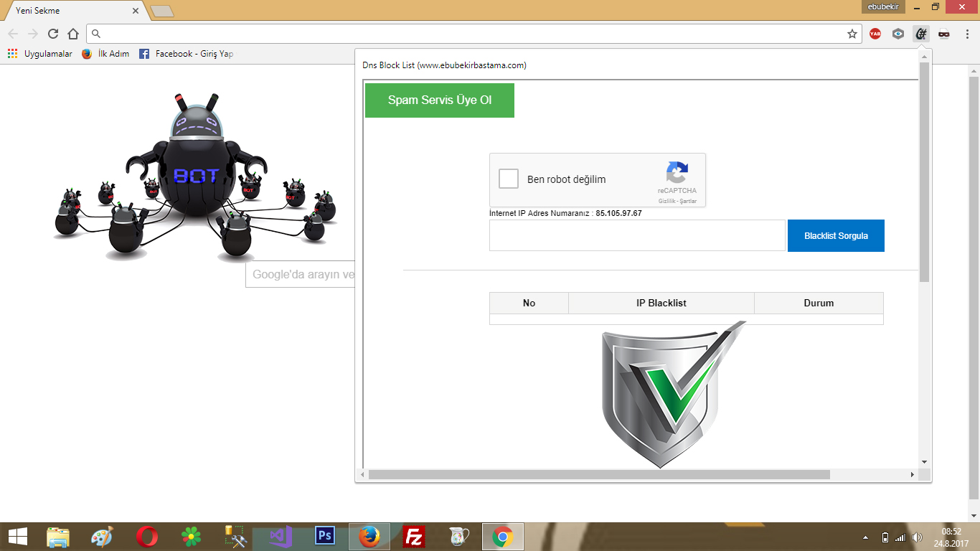Click the network signal tray icon
Viewport: 980px width, 551px height.
900,537
